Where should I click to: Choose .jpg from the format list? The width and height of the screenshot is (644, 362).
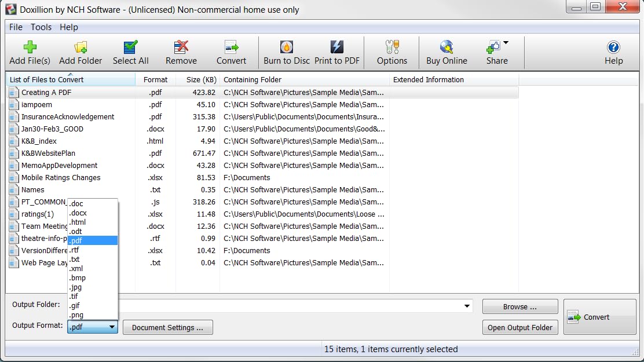click(93, 287)
